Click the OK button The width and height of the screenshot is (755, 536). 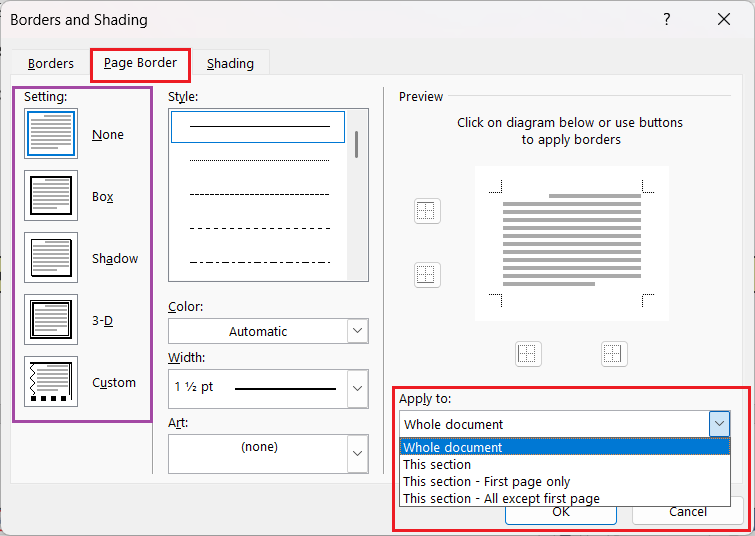(561, 515)
